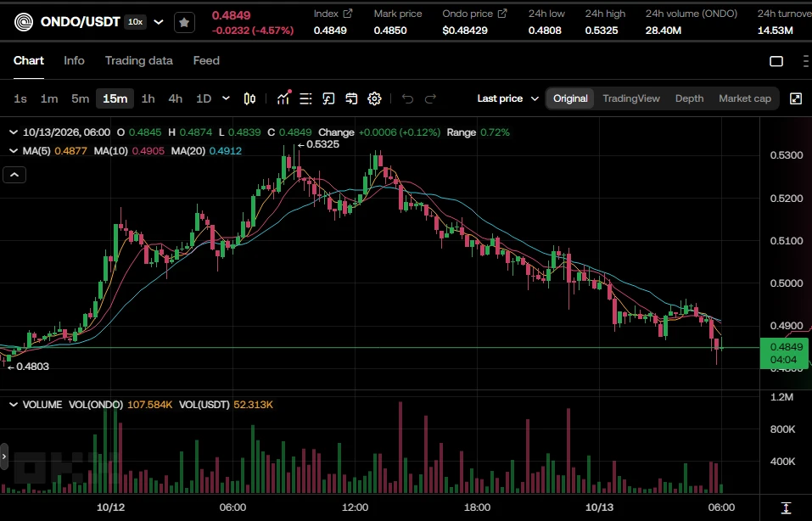The height and width of the screenshot is (521, 812).
Task: Expand more timeframes dropdown after 1D
Action: tap(226, 98)
